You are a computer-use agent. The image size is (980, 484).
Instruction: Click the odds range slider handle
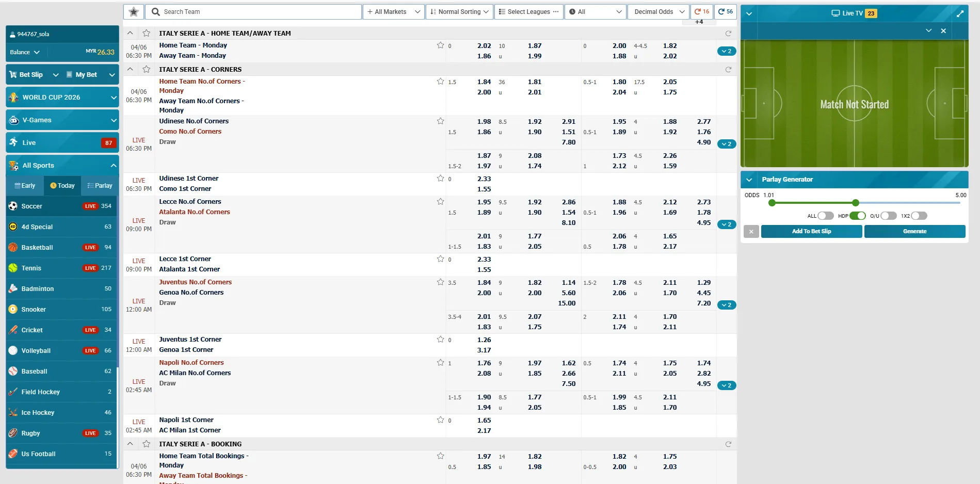[x=856, y=203]
